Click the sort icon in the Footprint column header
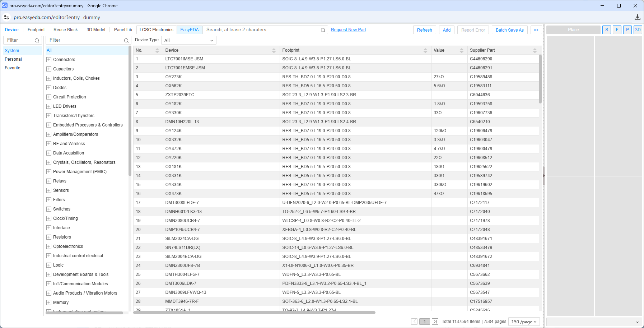The width and height of the screenshot is (644, 328). [x=425, y=51]
